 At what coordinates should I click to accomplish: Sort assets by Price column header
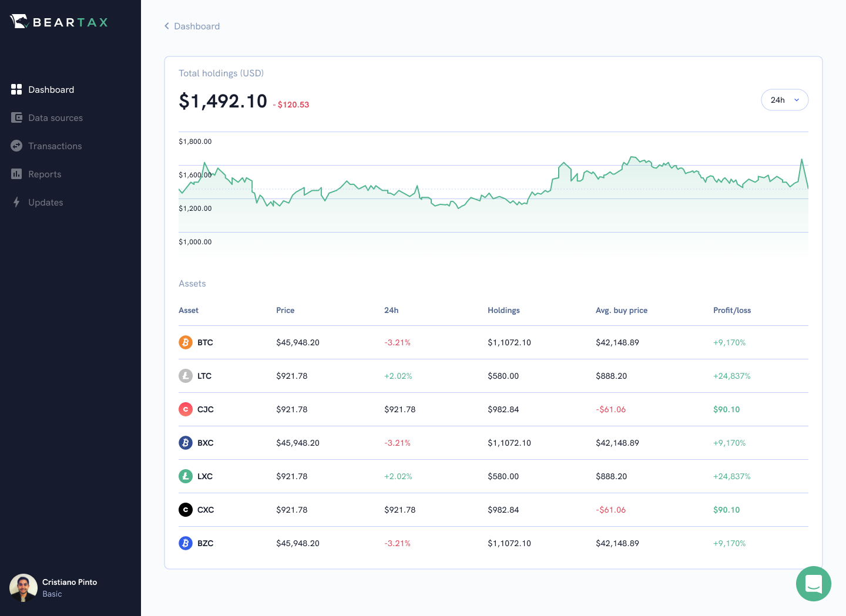(285, 310)
